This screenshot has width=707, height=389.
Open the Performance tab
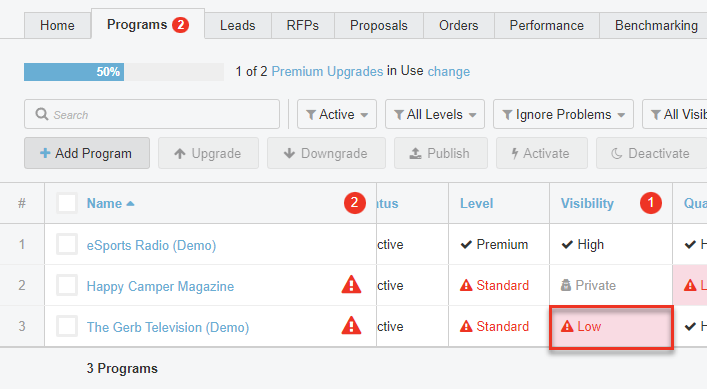(546, 26)
